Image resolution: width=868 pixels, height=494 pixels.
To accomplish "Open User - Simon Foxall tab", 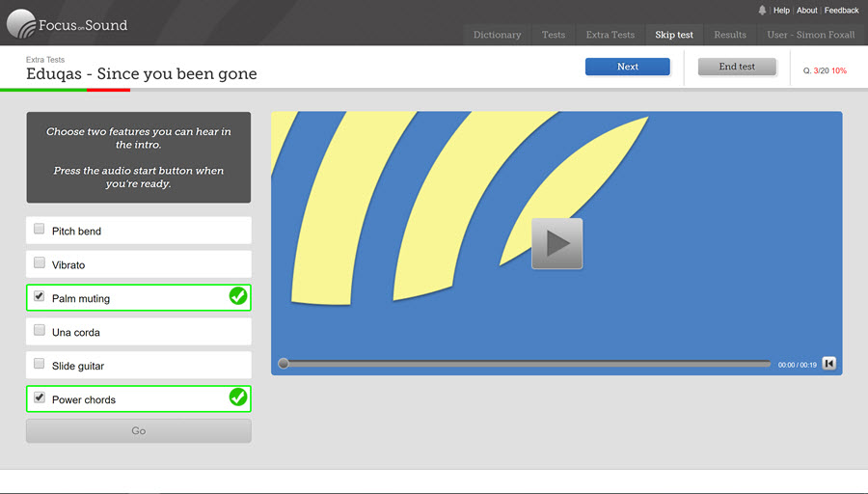I will [810, 35].
